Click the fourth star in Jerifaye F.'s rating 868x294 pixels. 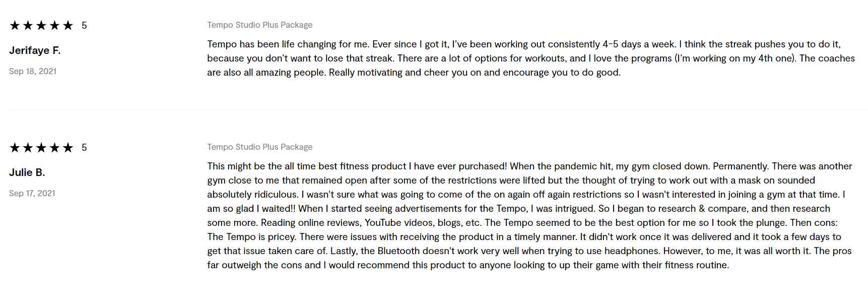[x=55, y=25]
